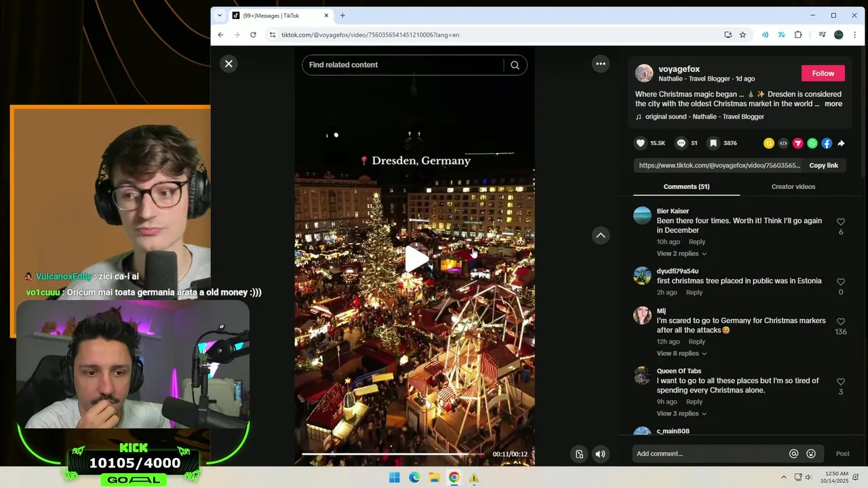This screenshot has height=488, width=868.
Task: Click the Post comment button
Action: point(842,453)
